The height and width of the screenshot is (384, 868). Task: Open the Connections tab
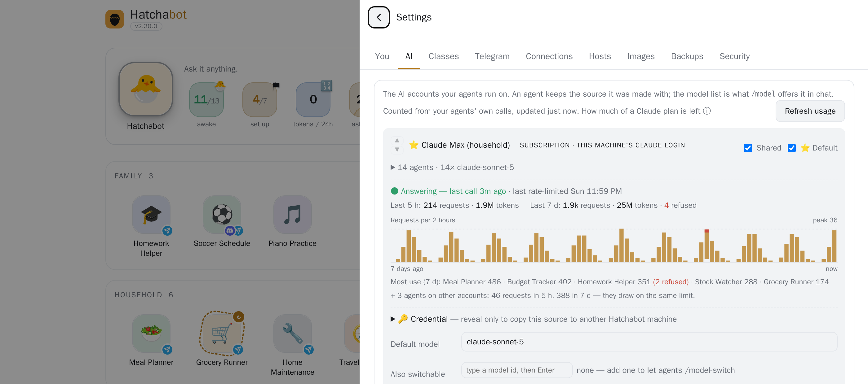pyautogui.click(x=549, y=56)
